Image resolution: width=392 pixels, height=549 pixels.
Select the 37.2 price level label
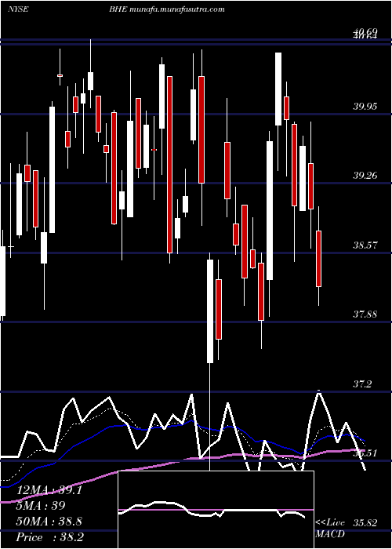[362, 384]
